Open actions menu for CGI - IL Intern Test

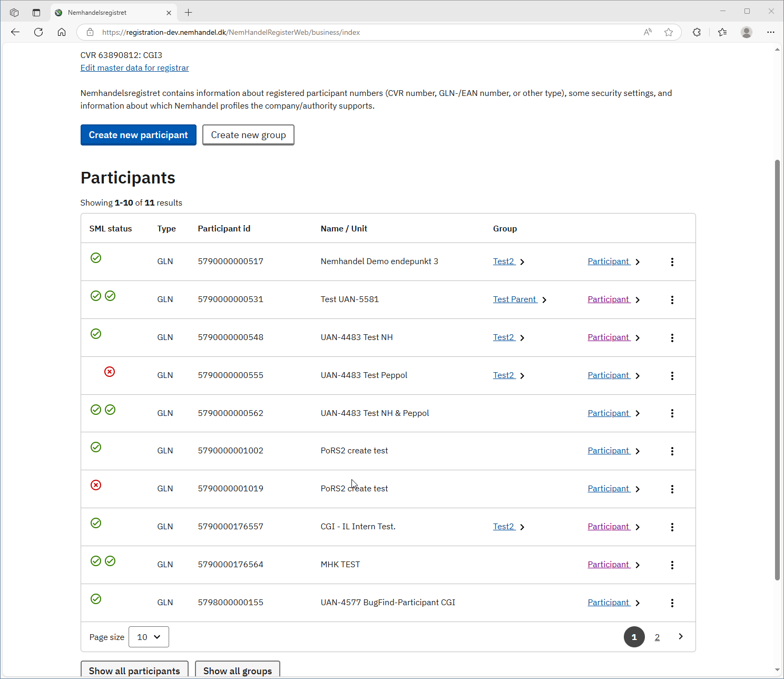click(672, 527)
